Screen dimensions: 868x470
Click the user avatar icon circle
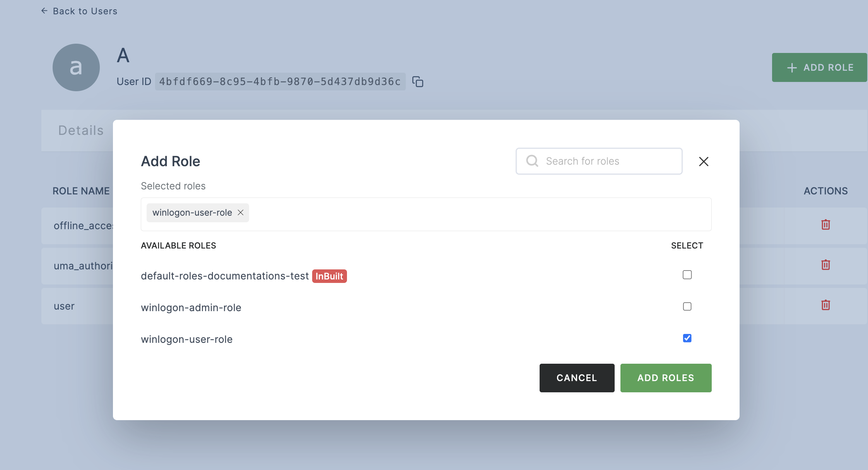pos(77,68)
